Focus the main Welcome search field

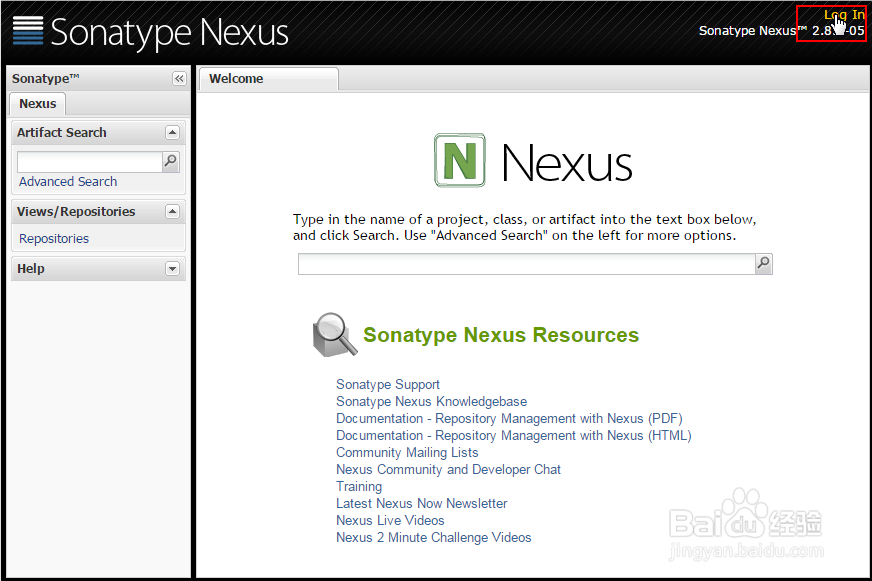coord(527,264)
